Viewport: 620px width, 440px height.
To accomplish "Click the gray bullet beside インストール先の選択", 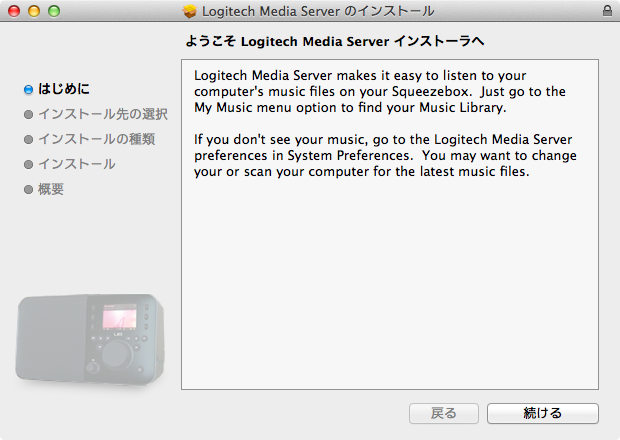I will tap(29, 114).
